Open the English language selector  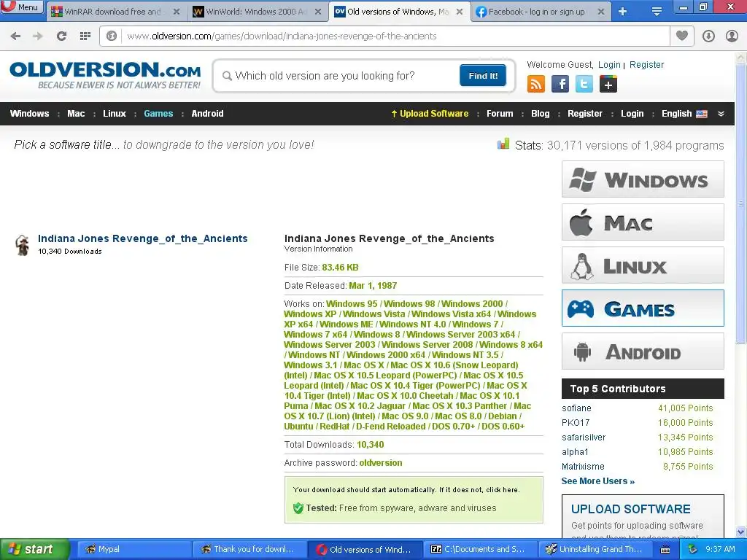coord(684,113)
